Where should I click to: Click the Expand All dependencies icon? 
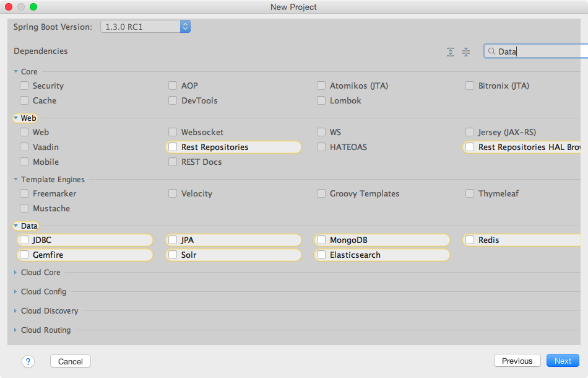click(451, 52)
